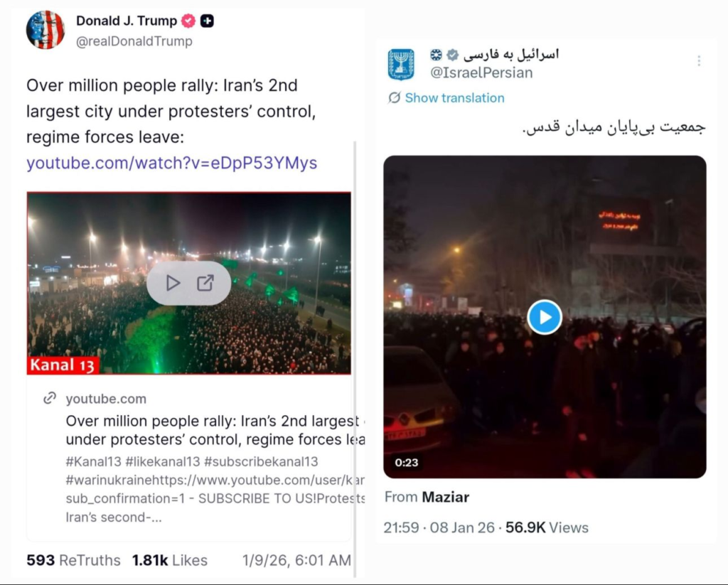Viewport: 728px width, 585px height.
Task: Click the translate icon beside Show translation
Action: pos(394,97)
